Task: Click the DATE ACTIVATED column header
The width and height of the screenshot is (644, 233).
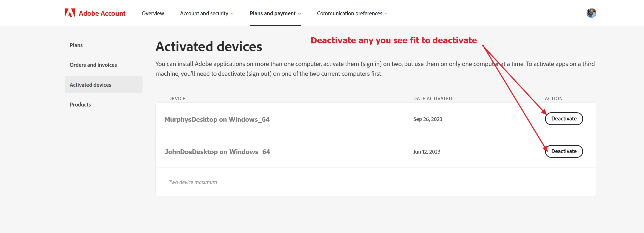Action: [x=432, y=99]
